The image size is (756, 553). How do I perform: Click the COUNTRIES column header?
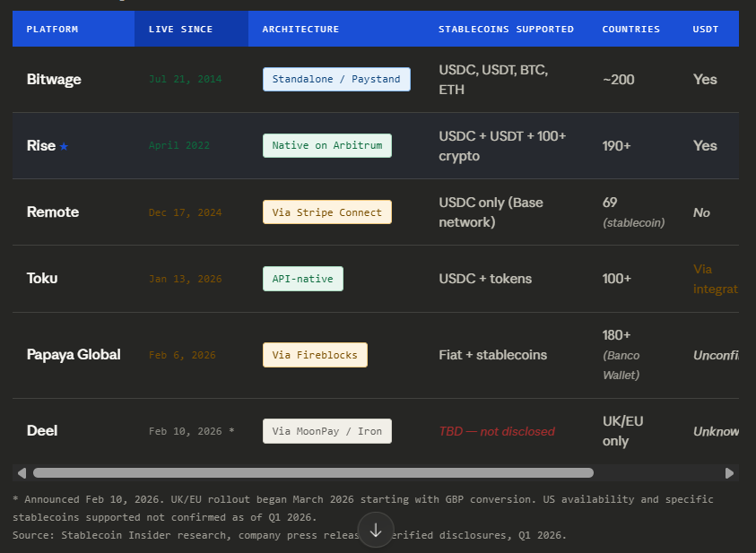click(630, 28)
